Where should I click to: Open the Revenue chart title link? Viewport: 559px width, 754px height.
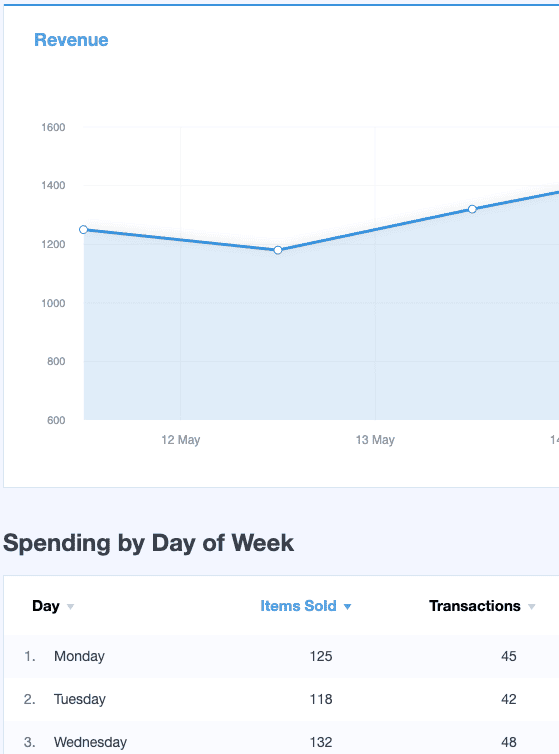(x=71, y=40)
